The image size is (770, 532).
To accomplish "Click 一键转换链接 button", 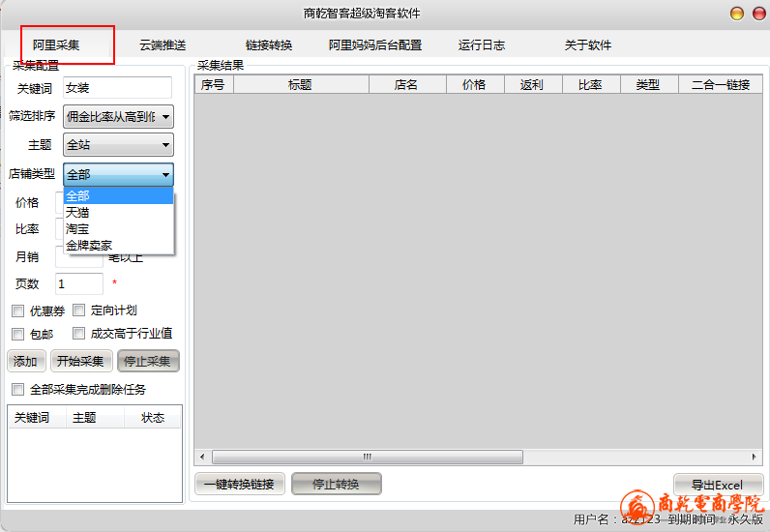I will [240, 484].
